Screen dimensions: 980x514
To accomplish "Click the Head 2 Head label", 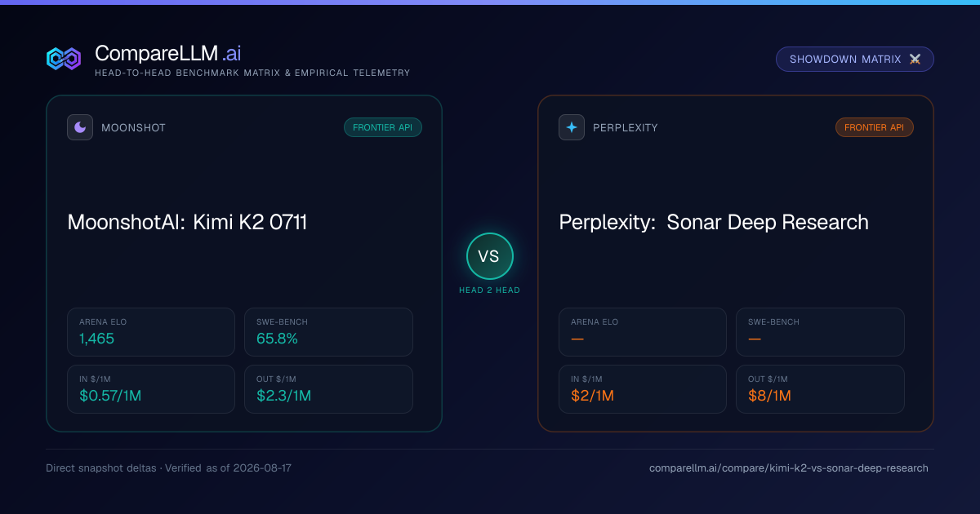I will coord(489,290).
